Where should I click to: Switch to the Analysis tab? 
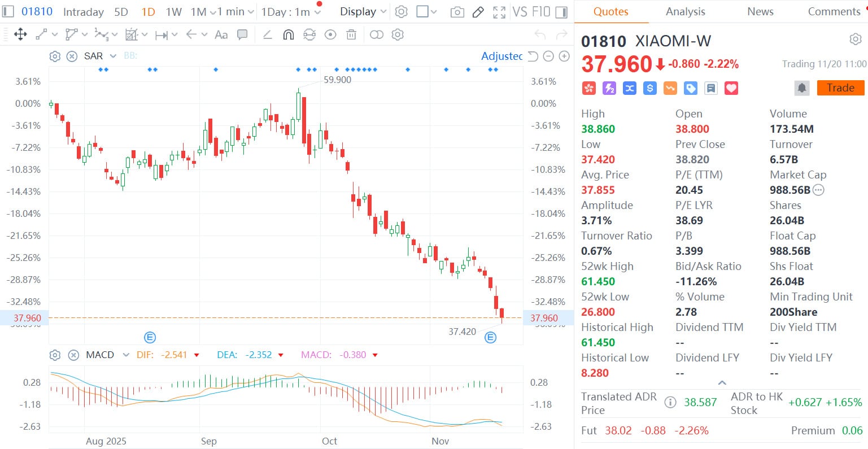(x=685, y=12)
